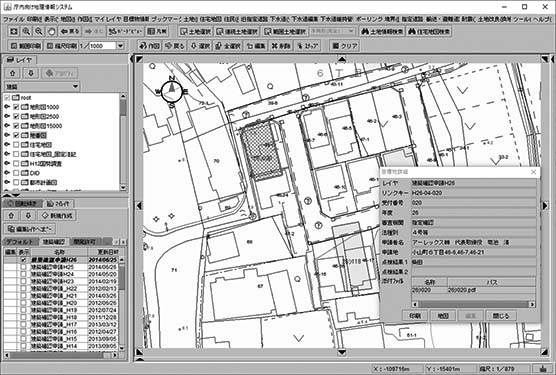
Task: Pan map east with right edge arrow
Action: click(x=545, y=206)
